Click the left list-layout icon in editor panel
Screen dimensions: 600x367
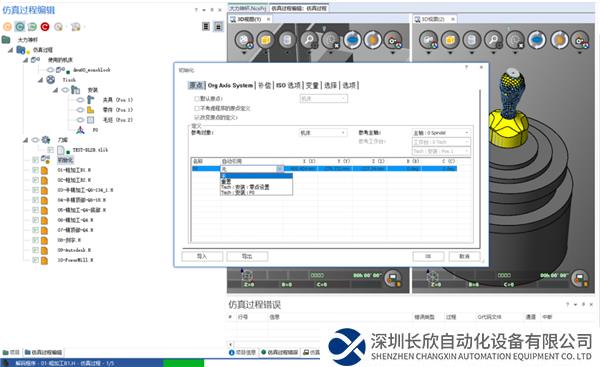pos(206,26)
